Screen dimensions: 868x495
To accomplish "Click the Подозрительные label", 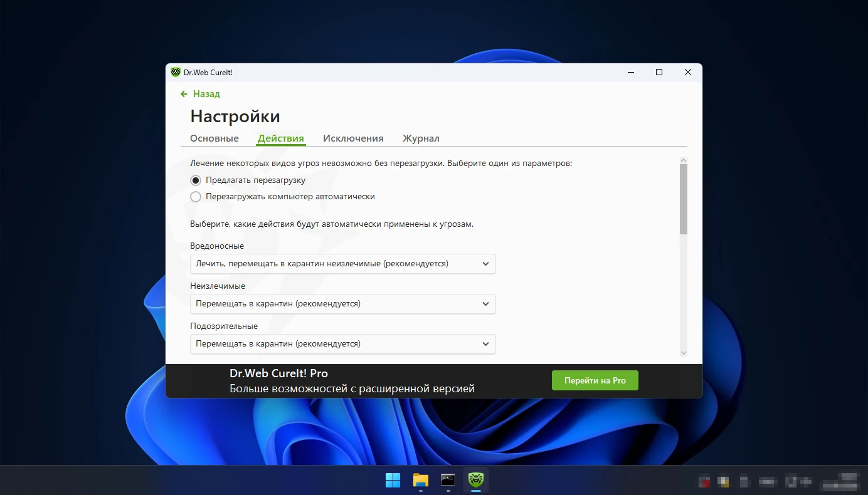I will tap(224, 326).
